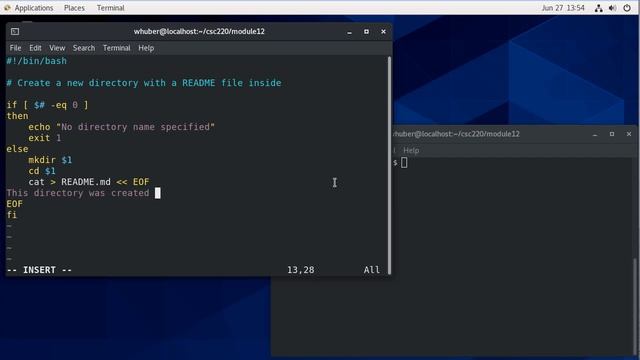Click the 'mkdir $1' line
Image resolution: width=640 pixels, height=360 pixels.
point(50,160)
